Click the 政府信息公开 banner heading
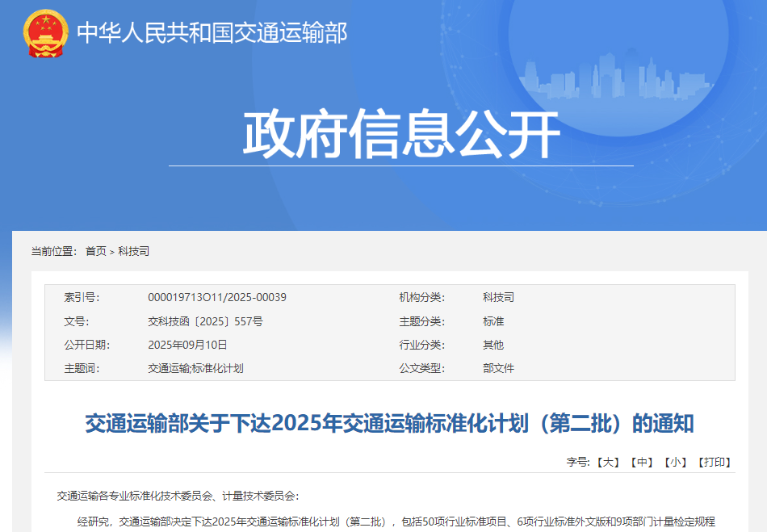The height and width of the screenshot is (532, 767). [401, 134]
